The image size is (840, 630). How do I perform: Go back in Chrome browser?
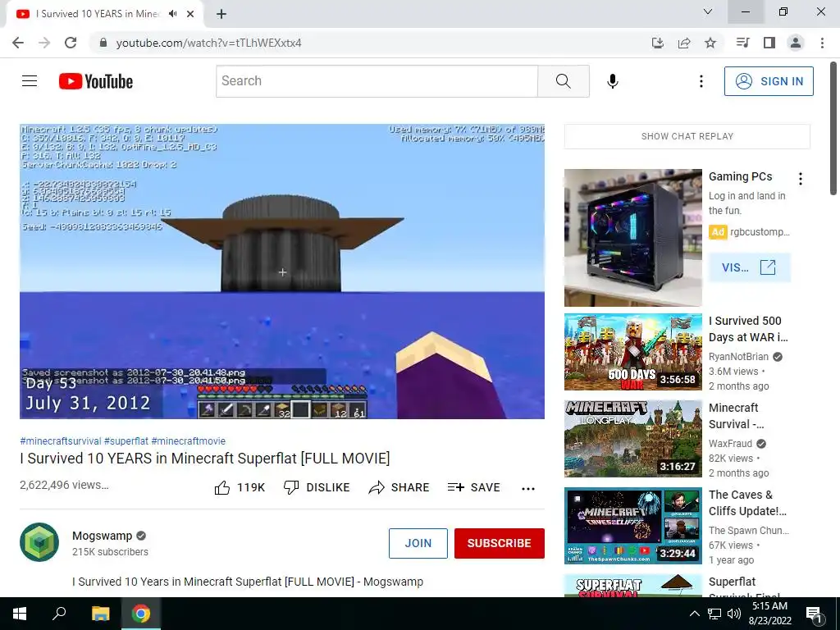[x=18, y=43]
